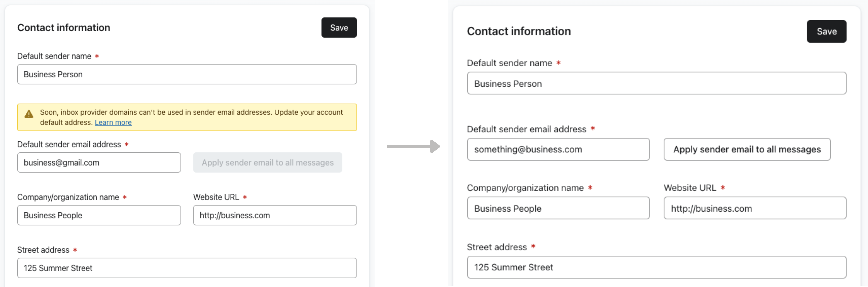Select Business People field below something@business.com

tap(558, 208)
